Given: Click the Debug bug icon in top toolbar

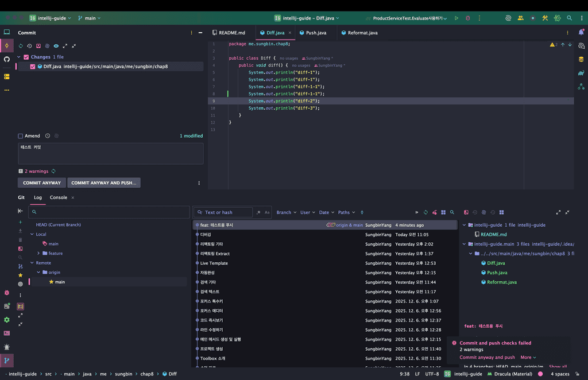Looking at the screenshot, I should point(468,18).
